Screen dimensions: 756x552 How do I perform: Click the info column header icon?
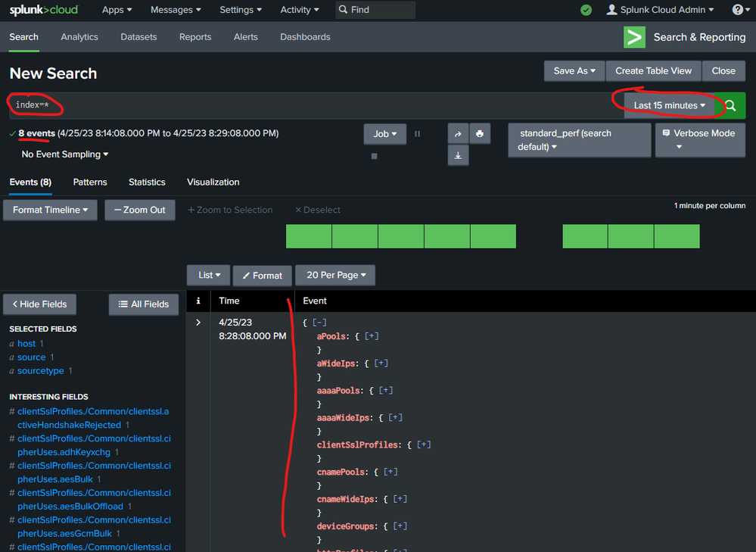(198, 301)
